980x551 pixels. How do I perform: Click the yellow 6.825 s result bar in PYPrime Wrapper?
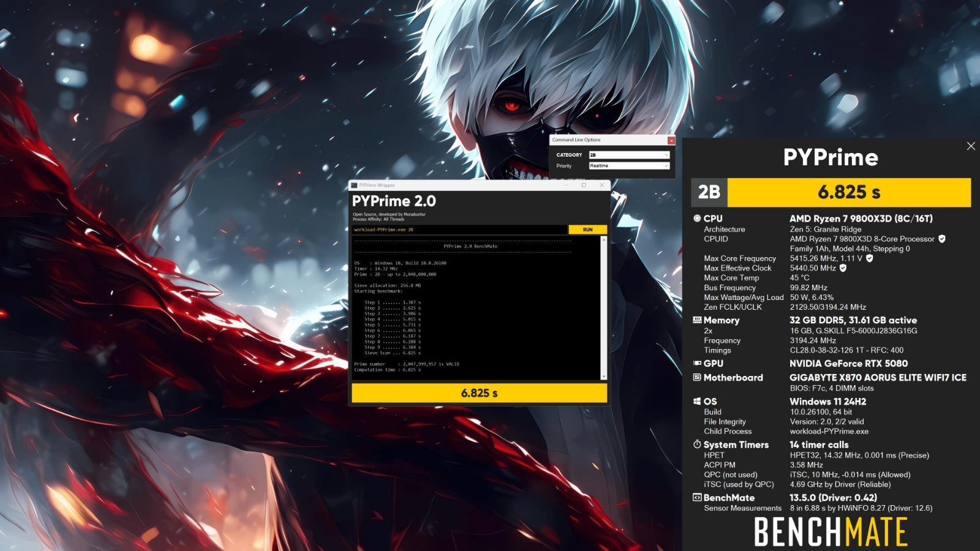pyautogui.click(x=480, y=393)
